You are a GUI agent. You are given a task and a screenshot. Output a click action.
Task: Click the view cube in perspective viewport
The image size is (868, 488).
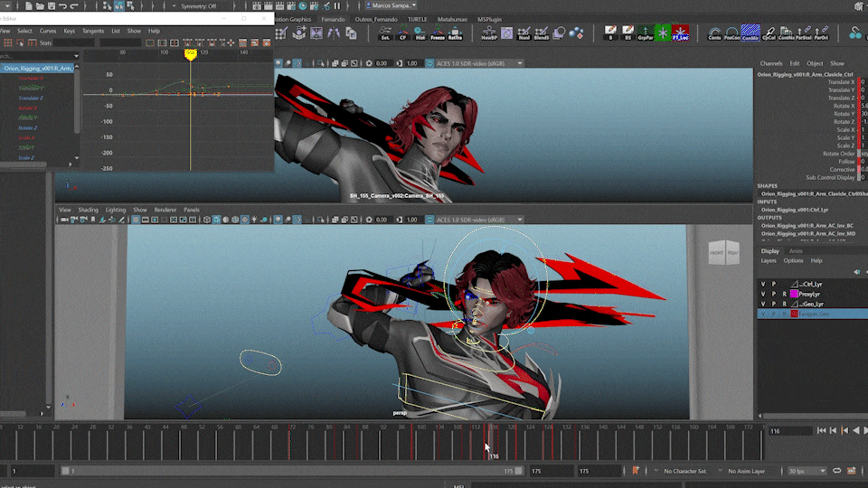click(724, 252)
